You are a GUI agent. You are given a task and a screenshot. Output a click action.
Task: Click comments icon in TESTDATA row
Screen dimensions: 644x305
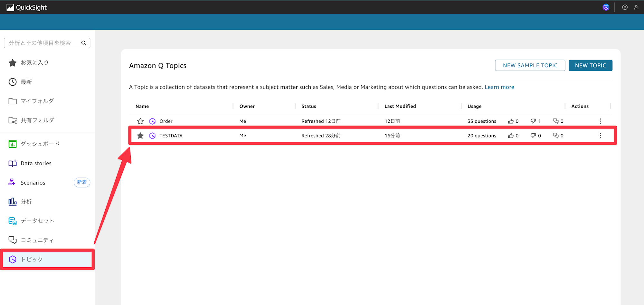tap(556, 136)
